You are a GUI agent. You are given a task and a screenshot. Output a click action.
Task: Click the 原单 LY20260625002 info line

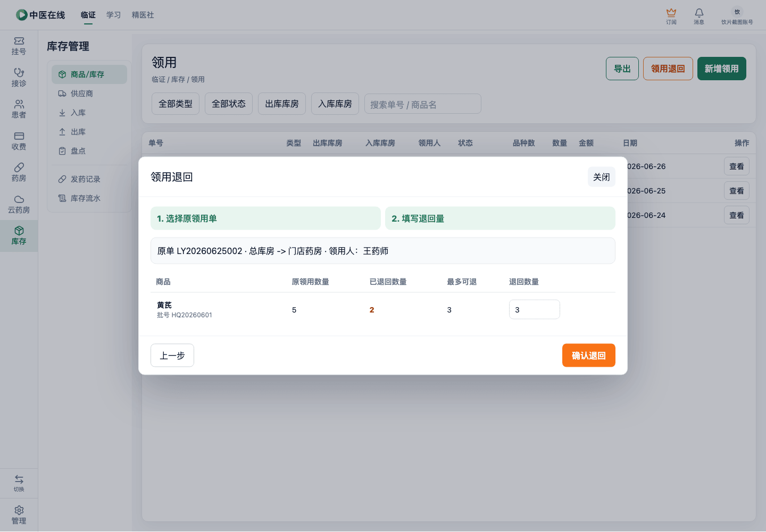383,251
